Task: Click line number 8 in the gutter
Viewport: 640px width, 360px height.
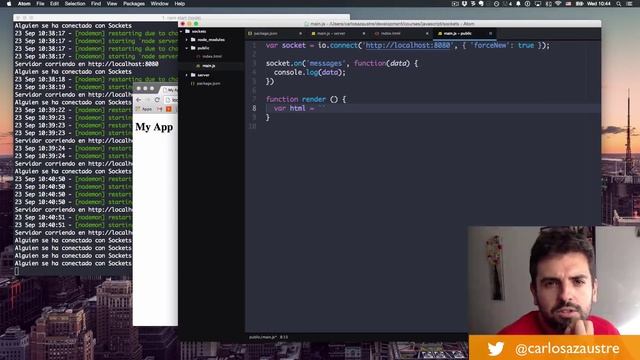Action: (254, 108)
